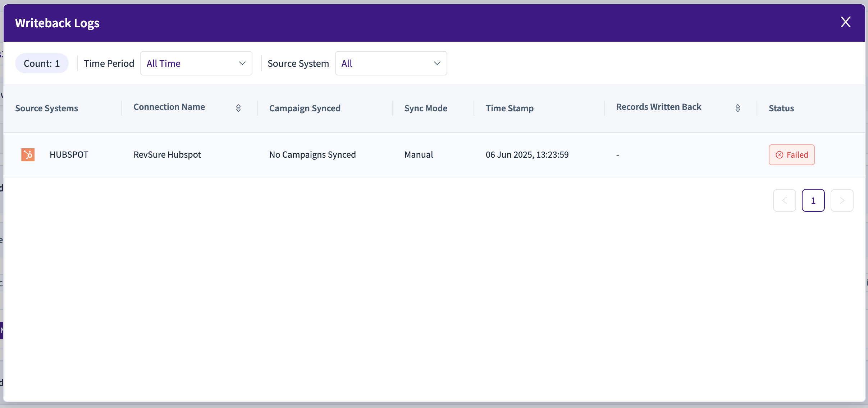
Task: Click the Sync Mode column header
Action: (x=426, y=108)
